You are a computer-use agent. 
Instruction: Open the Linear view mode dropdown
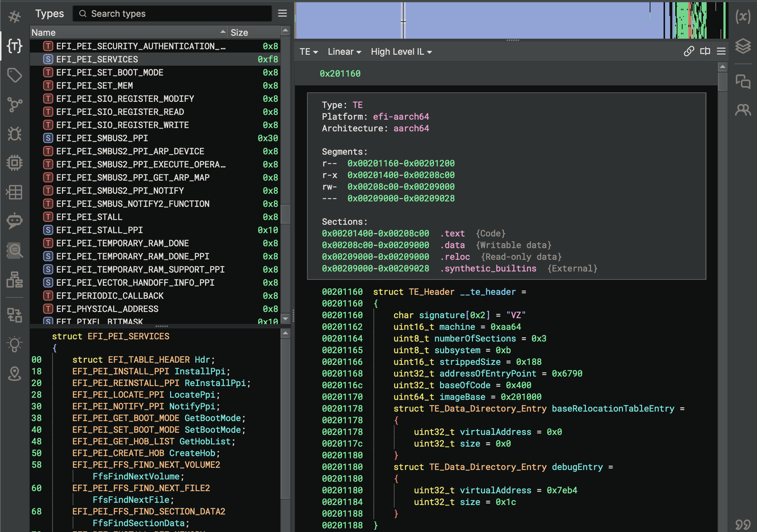344,52
